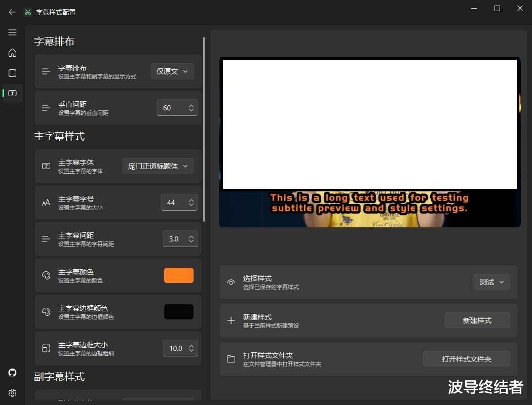This screenshot has width=532, height=405.
Task: Click the 字幕排布 section heading
Action: (x=54, y=42)
